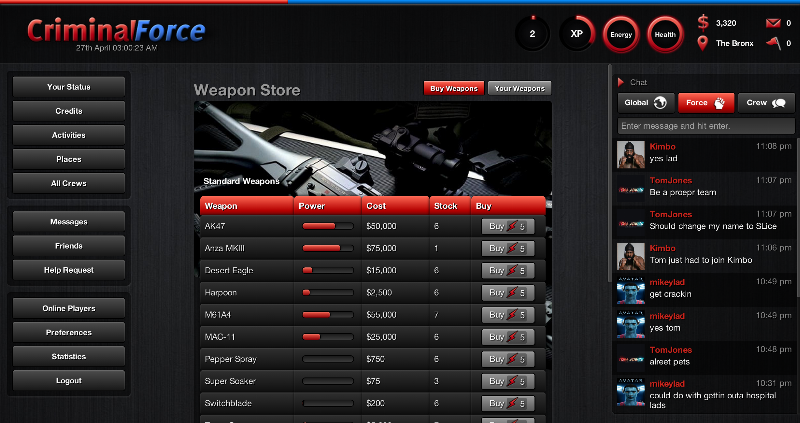Click TomJones avatar on 'alrest pets' message
The height and width of the screenshot is (423, 800).
pyautogui.click(x=631, y=358)
